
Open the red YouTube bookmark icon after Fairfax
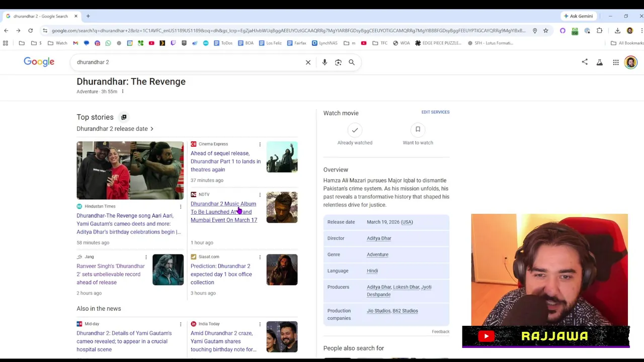[x=364, y=43]
